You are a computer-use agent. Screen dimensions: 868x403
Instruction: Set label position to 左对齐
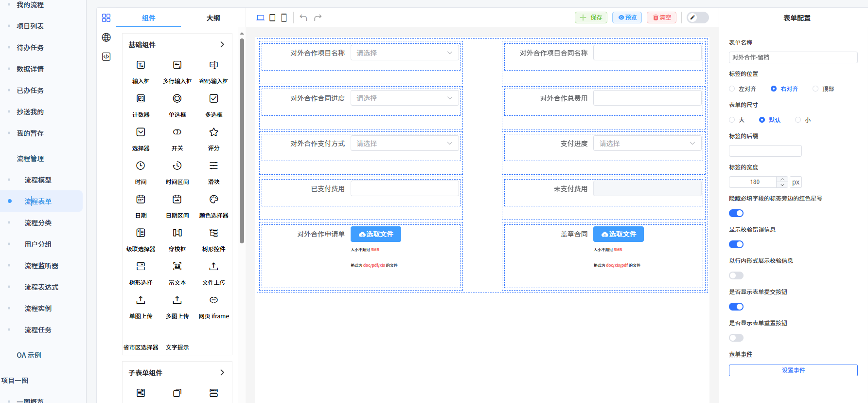click(743, 89)
